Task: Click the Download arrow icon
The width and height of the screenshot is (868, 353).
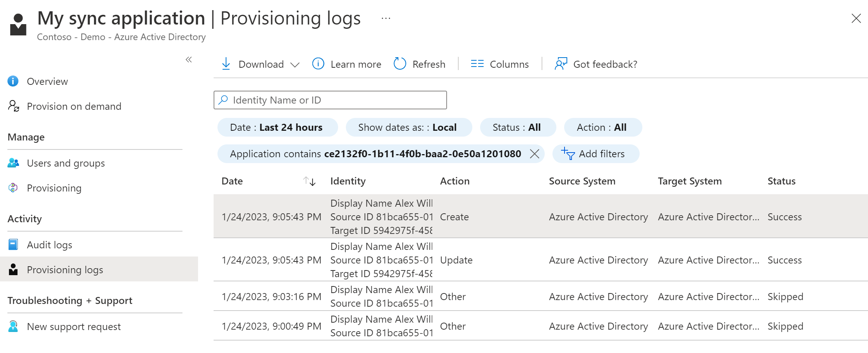Action: click(x=226, y=64)
